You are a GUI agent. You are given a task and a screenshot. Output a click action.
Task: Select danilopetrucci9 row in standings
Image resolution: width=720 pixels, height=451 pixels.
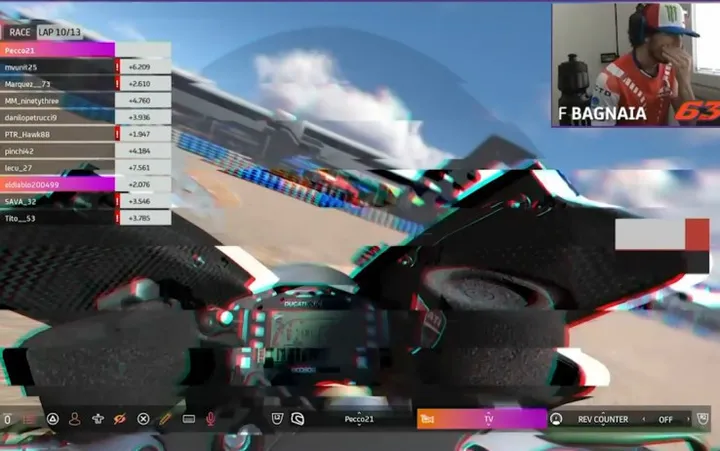(x=57, y=117)
